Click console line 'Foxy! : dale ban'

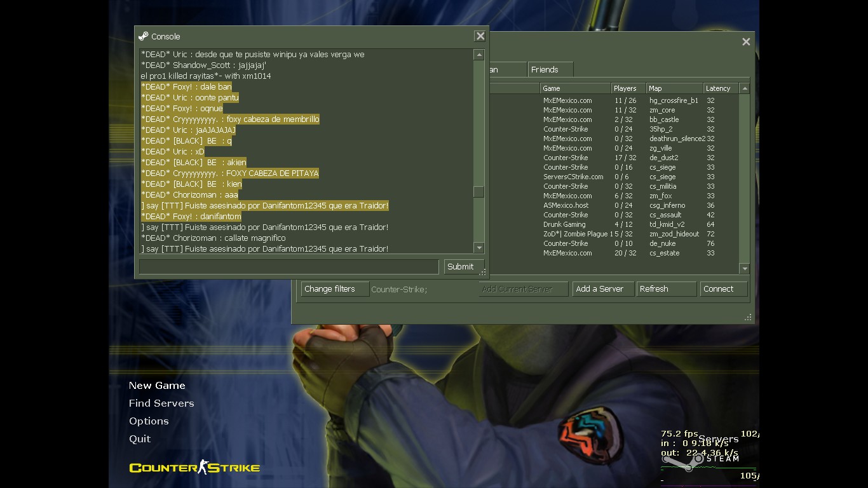[x=186, y=87]
